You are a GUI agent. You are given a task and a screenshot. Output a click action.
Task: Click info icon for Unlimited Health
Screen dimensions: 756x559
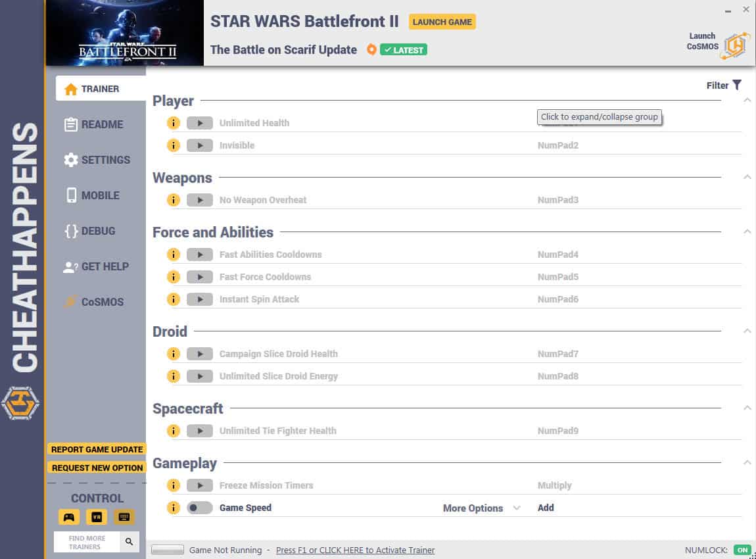pyautogui.click(x=173, y=123)
